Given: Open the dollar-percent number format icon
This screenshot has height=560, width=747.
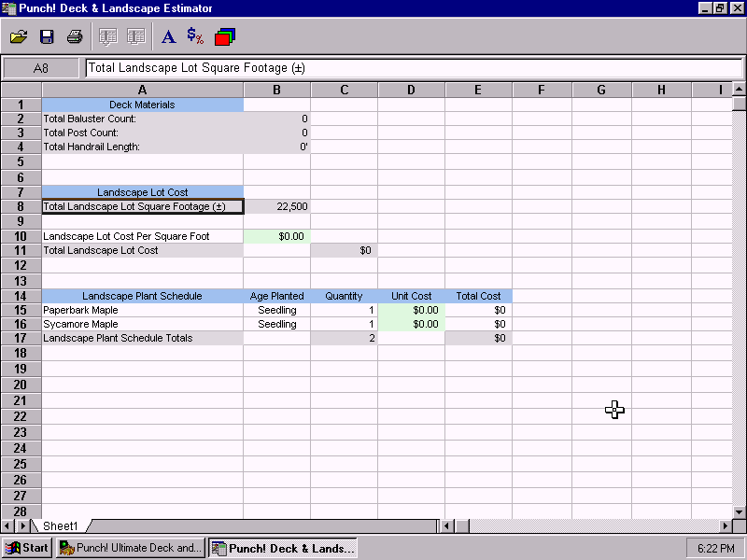Looking at the screenshot, I should point(195,35).
